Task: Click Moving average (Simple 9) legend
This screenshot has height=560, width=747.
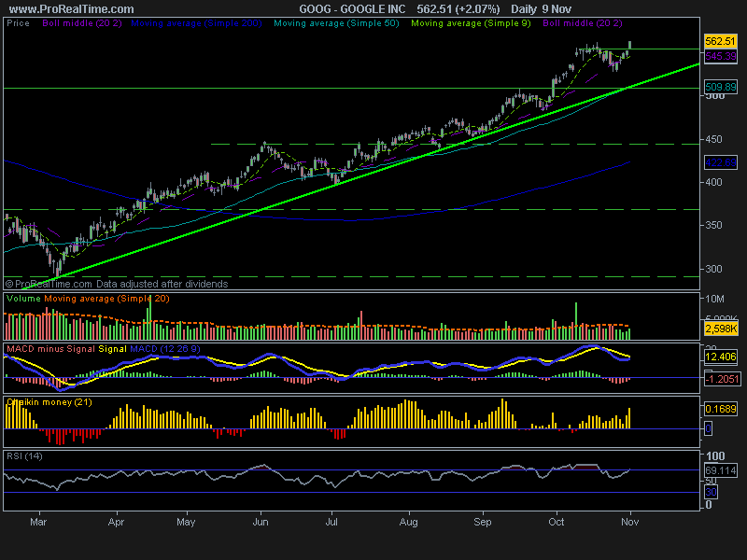Action: click(471, 22)
